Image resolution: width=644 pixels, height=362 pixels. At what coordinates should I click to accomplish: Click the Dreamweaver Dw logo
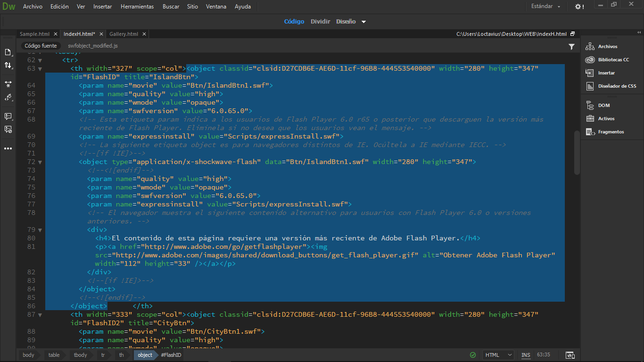coord(8,7)
